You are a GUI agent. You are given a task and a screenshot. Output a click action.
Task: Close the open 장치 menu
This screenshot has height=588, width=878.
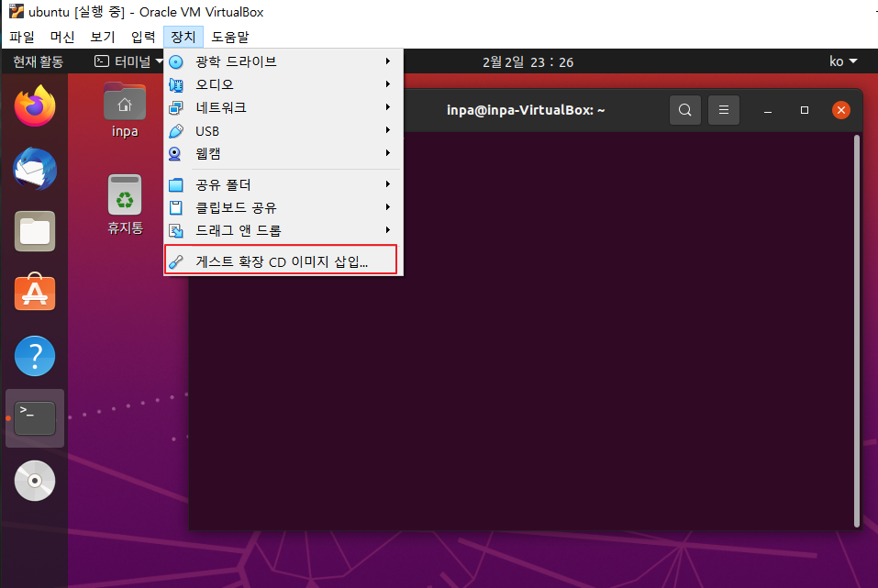pos(183,37)
